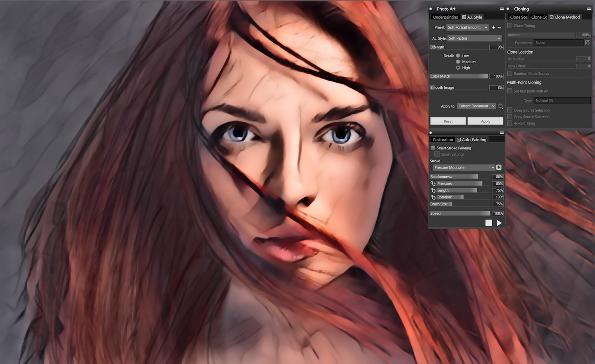Click the gear icon beside Current Document
Screen dimensions: 595x364
[x=500, y=106]
